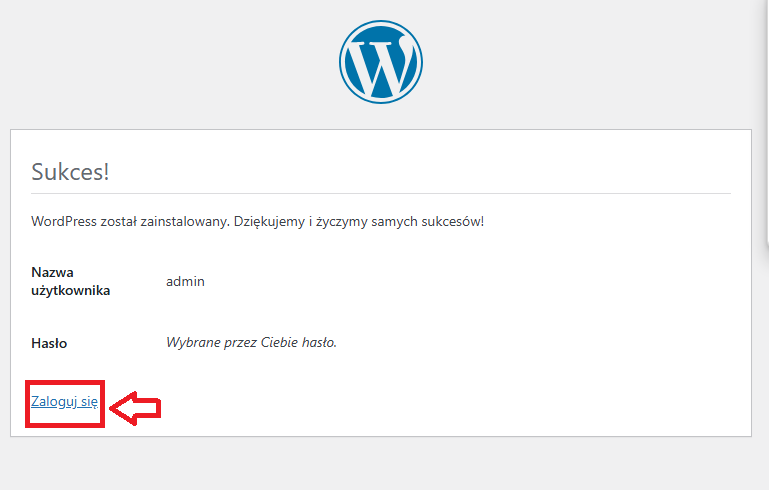
Task: Click the "Hasło" row label
Action: [x=49, y=342]
